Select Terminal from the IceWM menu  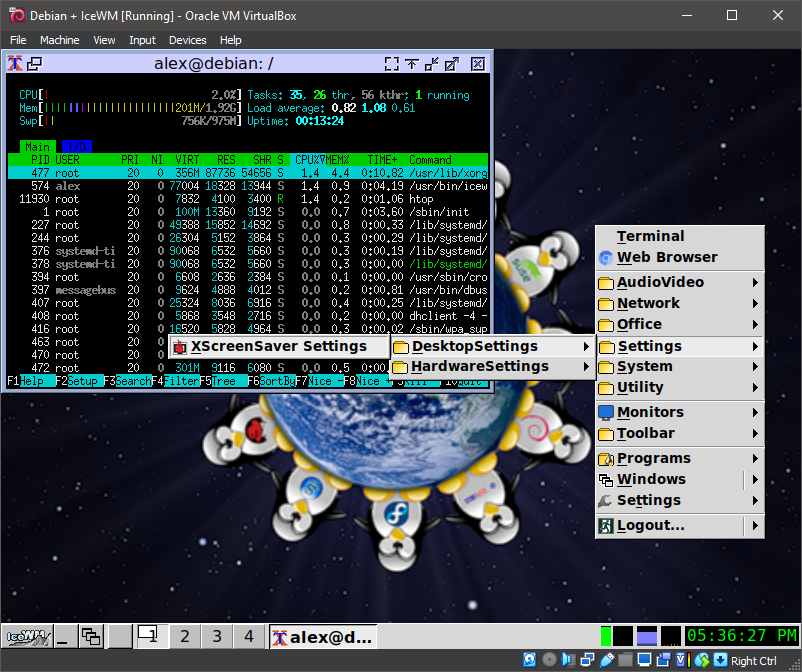[650, 236]
